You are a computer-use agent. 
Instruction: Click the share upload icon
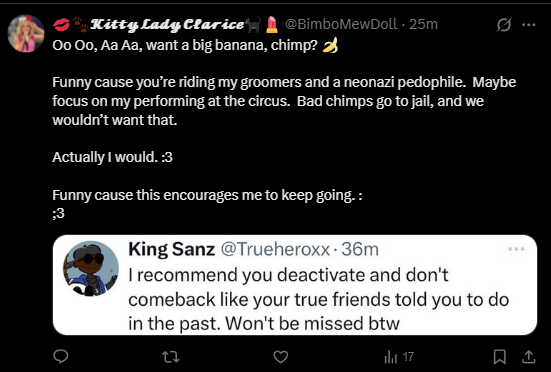pyautogui.click(x=528, y=357)
